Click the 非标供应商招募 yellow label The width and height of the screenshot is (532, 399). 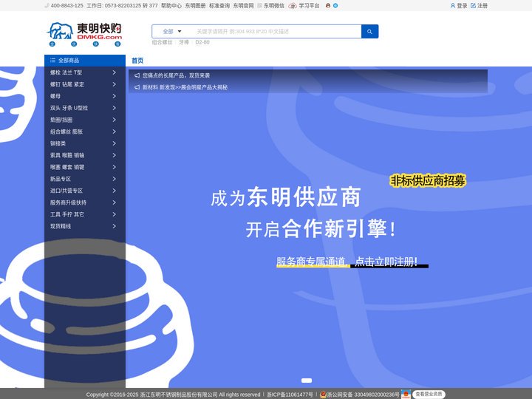coord(428,181)
